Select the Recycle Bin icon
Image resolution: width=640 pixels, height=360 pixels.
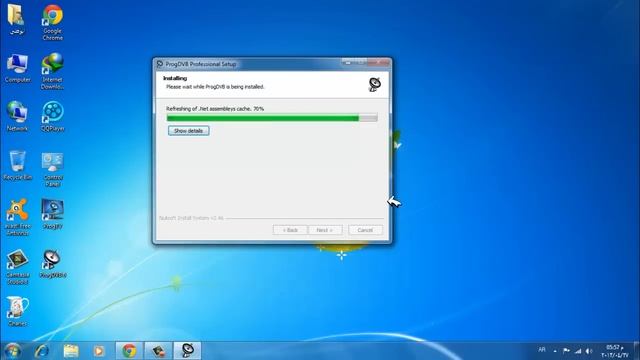pyautogui.click(x=17, y=165)
